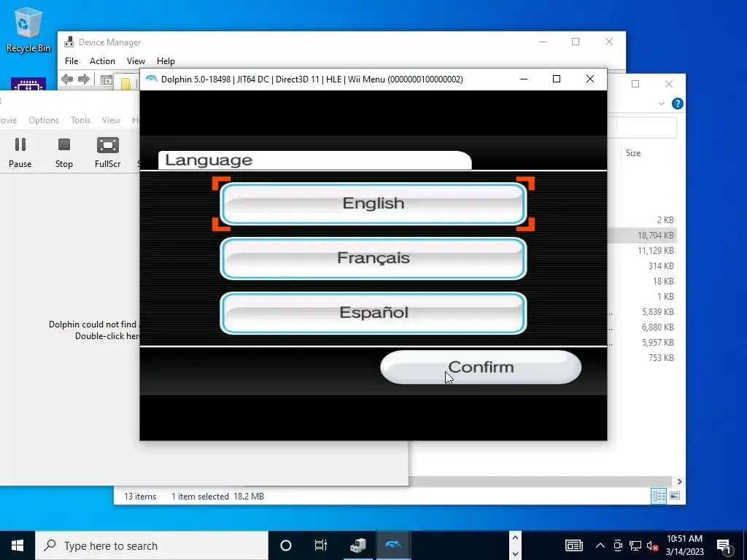Maximize the File Explorer window

point(635,84)
